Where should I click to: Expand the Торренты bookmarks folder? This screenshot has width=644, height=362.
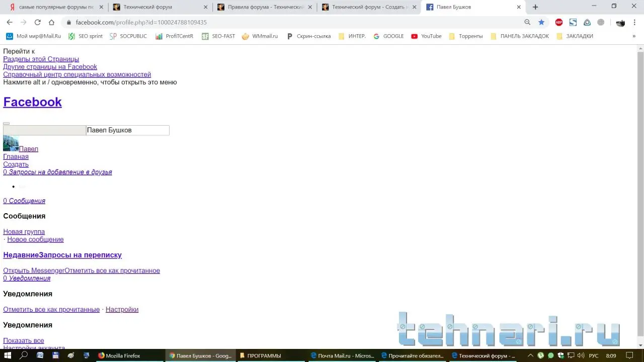465,36
